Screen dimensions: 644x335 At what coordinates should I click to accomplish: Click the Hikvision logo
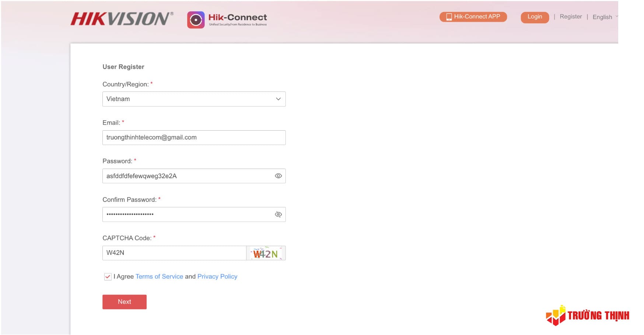click(x=122, y=19)
